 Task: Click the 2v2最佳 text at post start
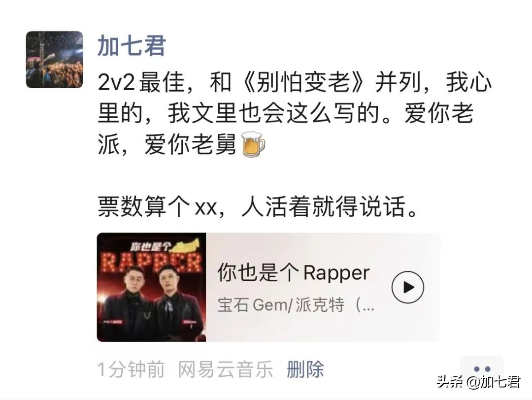coord(141,82)
